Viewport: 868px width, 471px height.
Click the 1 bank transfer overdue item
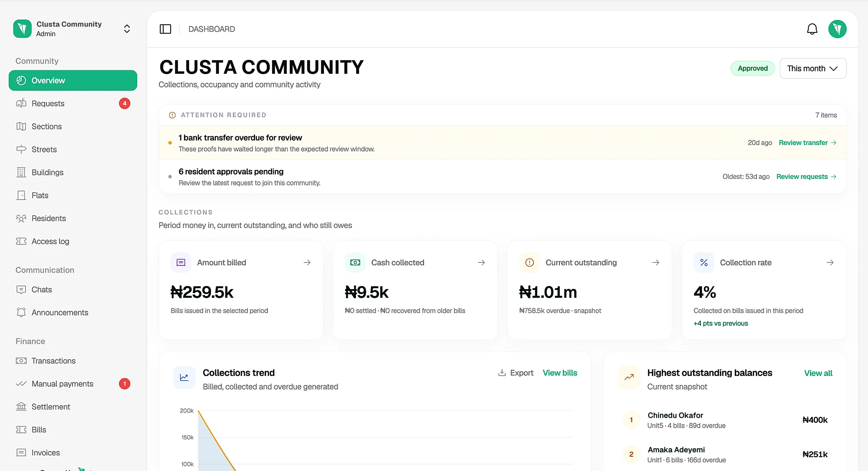[503, 143]
